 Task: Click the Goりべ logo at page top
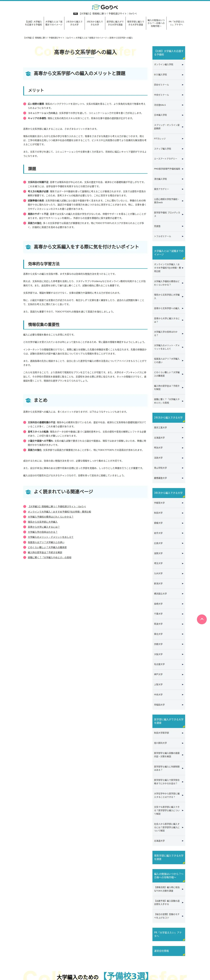(x=105, y=7)
